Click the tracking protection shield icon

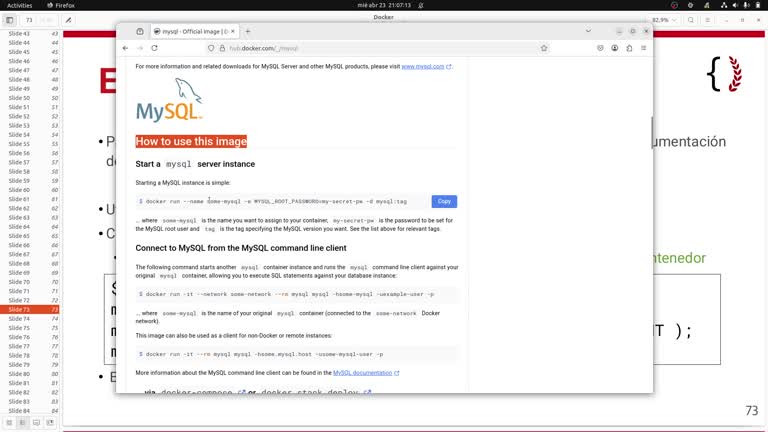(x=211, y=48)
